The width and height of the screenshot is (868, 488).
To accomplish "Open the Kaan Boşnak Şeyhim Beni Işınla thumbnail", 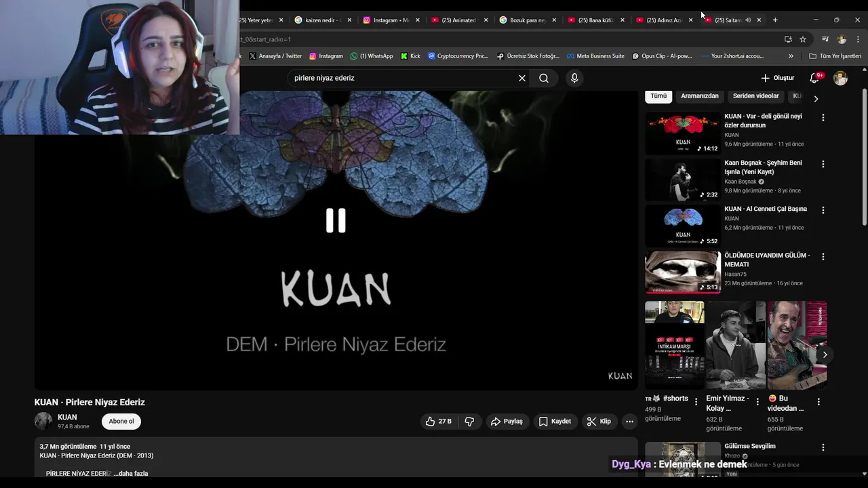I will click(683, 180).
